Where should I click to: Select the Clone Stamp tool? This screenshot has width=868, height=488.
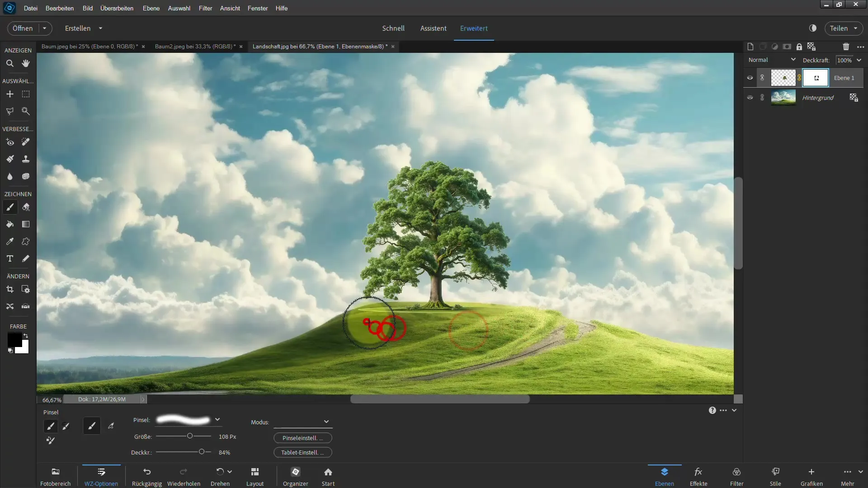(26, 159)
